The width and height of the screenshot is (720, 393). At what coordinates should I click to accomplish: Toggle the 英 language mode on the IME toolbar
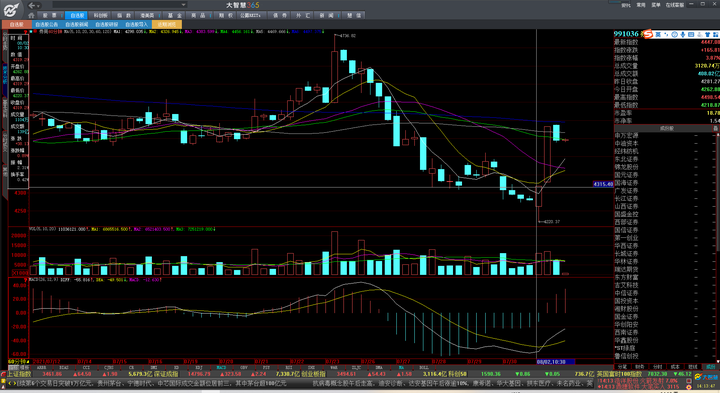(x=658, y=34)
